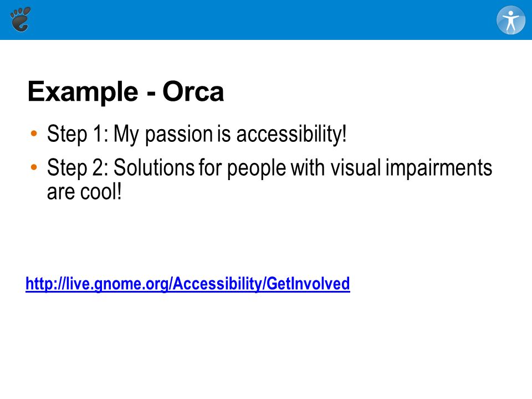
Task: Click the word "Example" in the heading
Action: (83, 93)
